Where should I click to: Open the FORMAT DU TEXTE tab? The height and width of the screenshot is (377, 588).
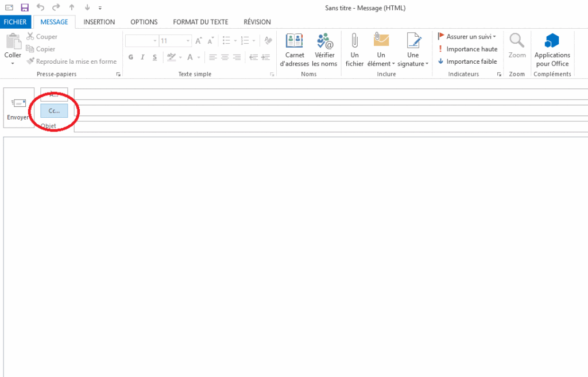[x=200, y=22]
